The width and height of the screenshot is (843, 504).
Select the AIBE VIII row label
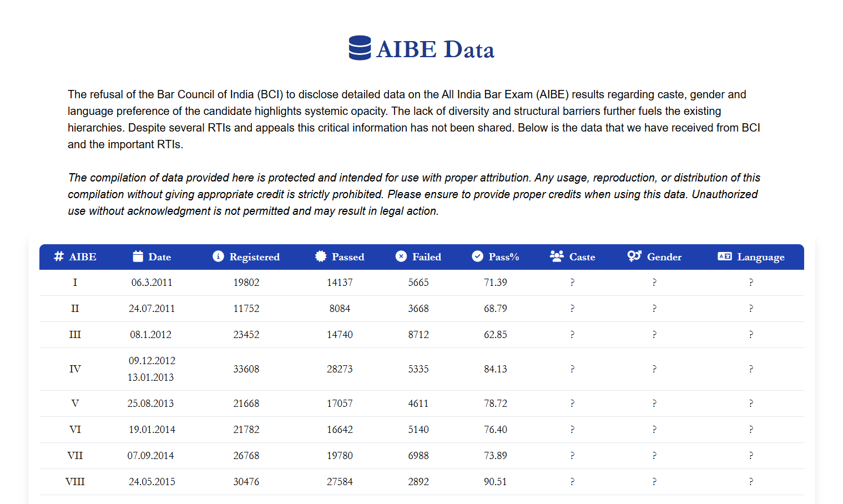[75, 482]
